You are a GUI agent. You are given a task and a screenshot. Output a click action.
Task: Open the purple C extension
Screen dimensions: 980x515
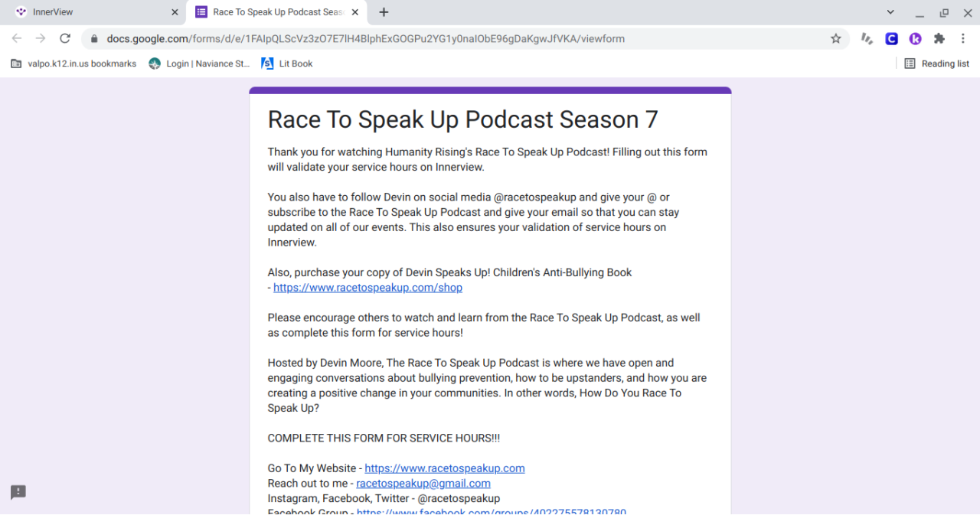(891, 38)
